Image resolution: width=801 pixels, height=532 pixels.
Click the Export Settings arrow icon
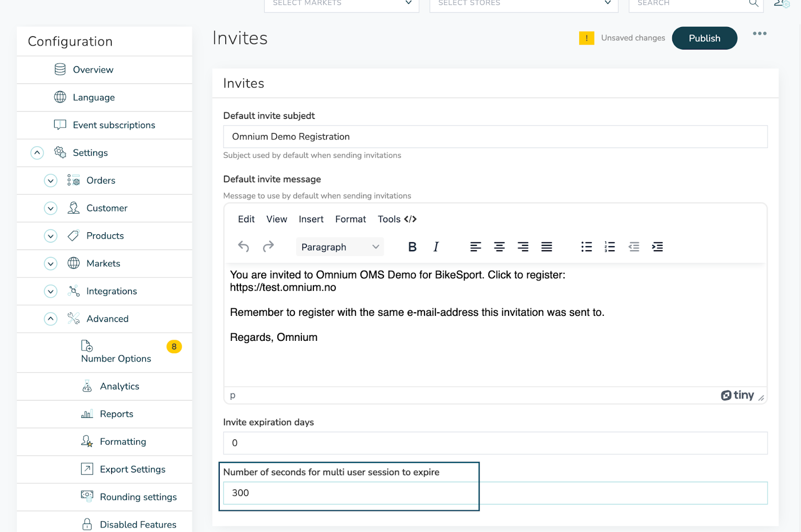click(87, 469)
